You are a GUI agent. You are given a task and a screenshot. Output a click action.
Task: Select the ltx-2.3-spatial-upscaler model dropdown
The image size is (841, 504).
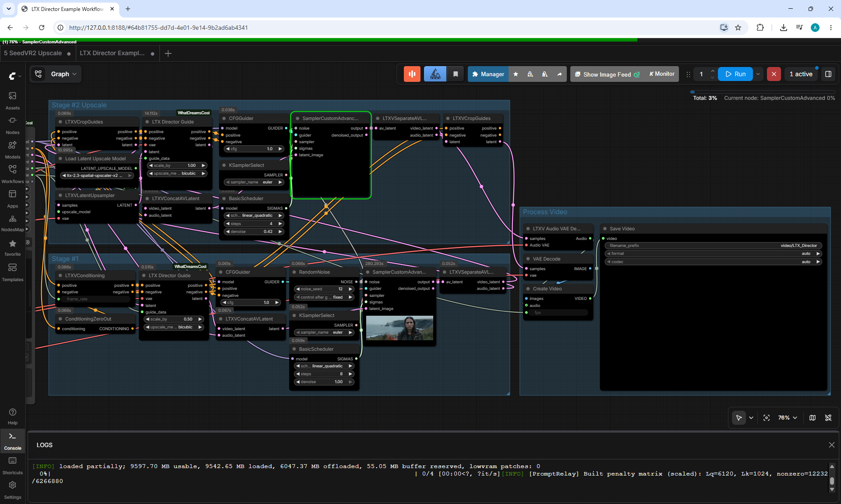pos(97,176)
